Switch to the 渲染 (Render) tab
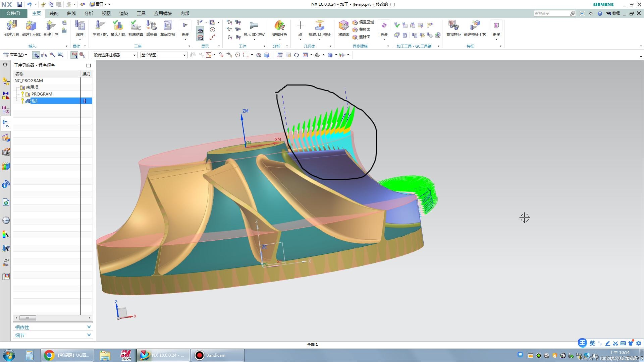 (124, 13)
